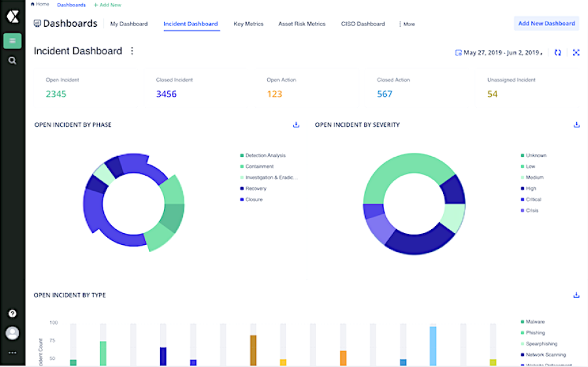Click the app logo in the sidebar
588x367 pixels.
point(12,16)
